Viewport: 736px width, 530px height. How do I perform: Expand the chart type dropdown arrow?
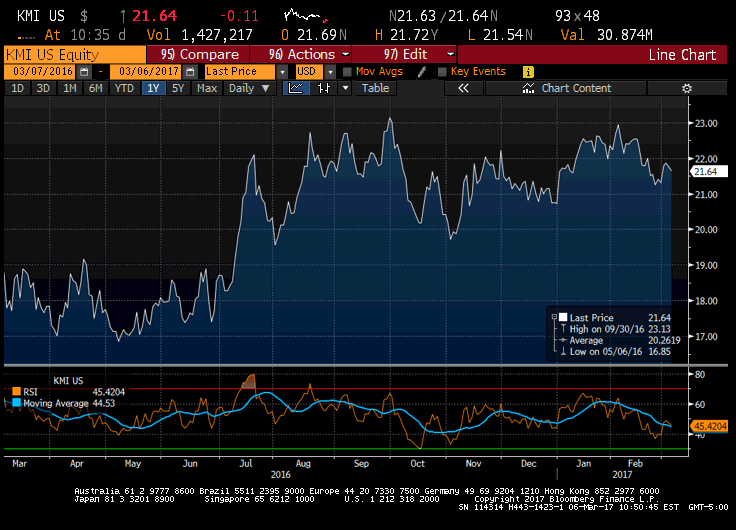pos(345,88)
